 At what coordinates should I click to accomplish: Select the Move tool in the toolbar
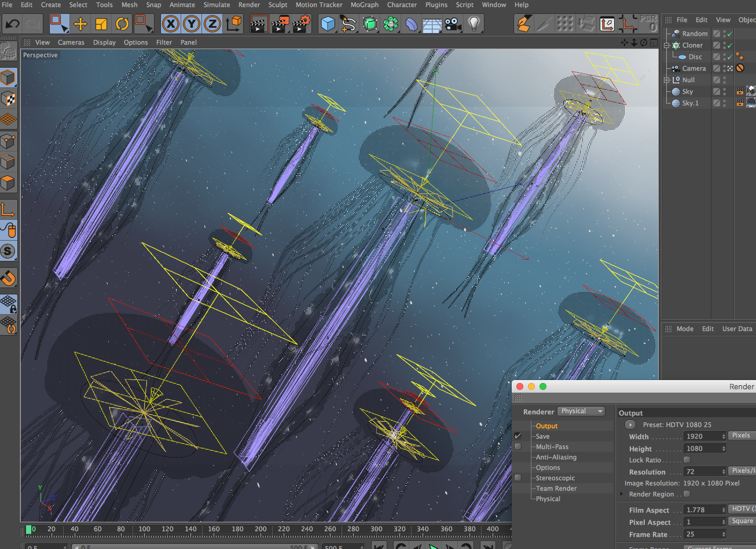(x=80, y=24)
